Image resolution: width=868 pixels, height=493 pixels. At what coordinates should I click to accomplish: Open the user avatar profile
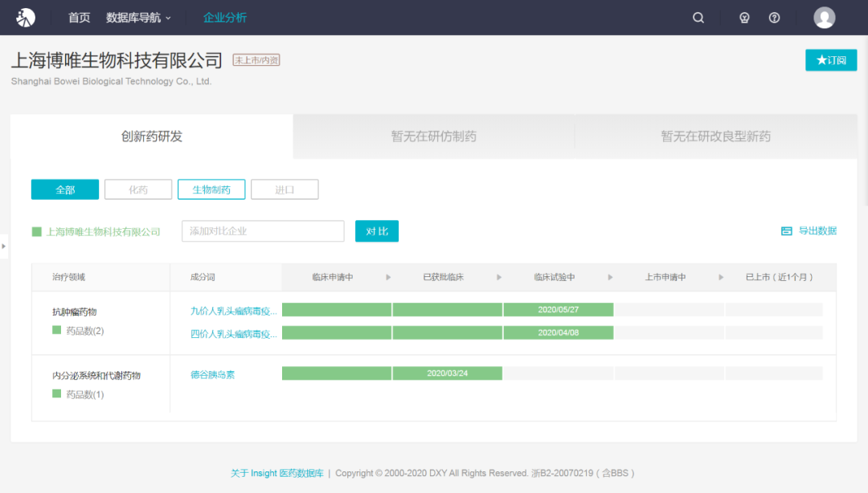(x=825, y=18)
